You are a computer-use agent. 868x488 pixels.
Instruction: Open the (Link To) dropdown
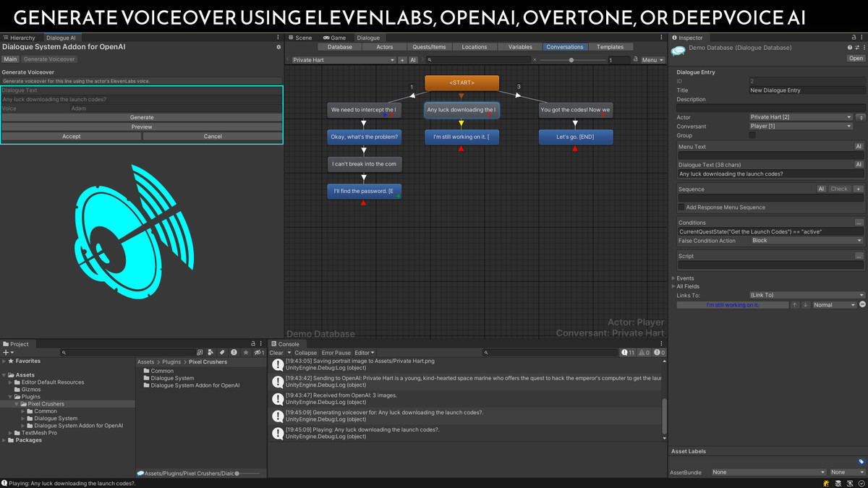(x=807, y=295)
